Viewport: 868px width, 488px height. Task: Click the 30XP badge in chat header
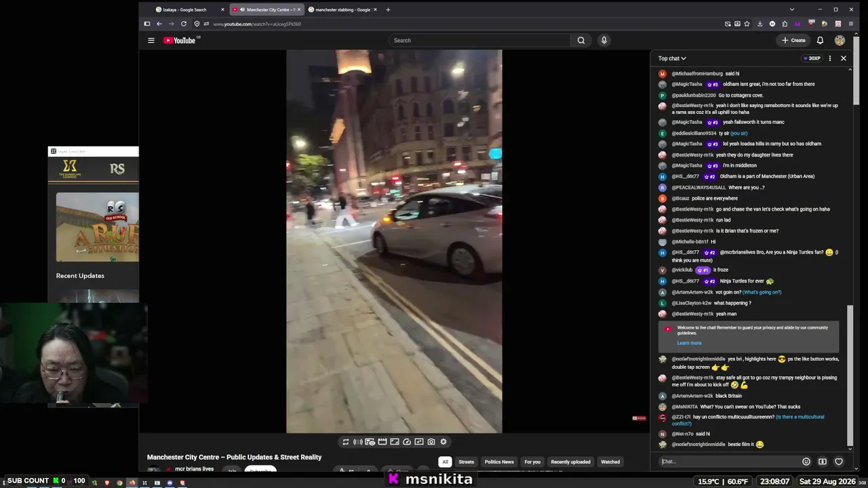812,58
